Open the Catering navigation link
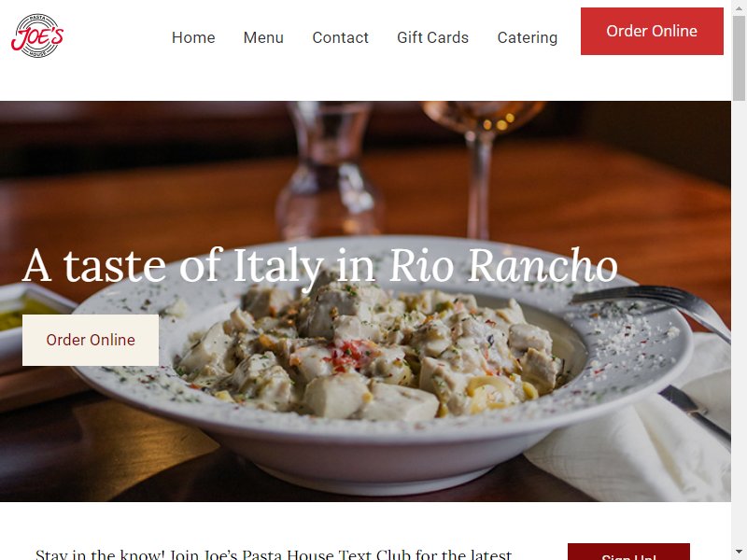The image size is (747, 560). pyautogui.click(x=528, y=37)
